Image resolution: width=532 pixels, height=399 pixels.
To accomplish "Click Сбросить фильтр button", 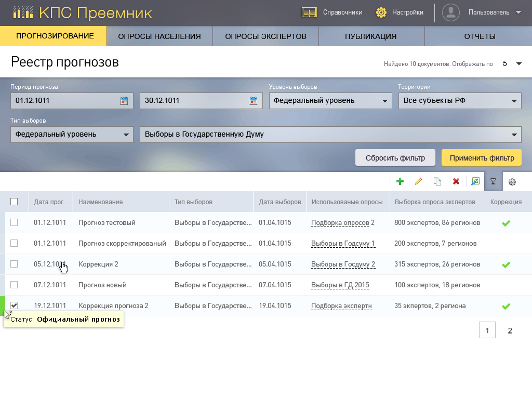I will pos(395,158).
